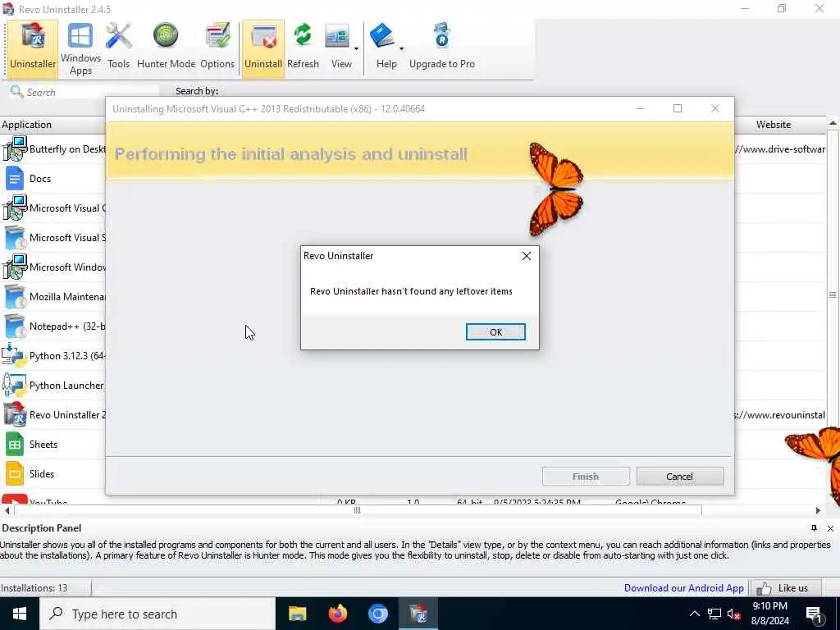Click the horizontal scrollbar left arrow

[x=7, y=510]
